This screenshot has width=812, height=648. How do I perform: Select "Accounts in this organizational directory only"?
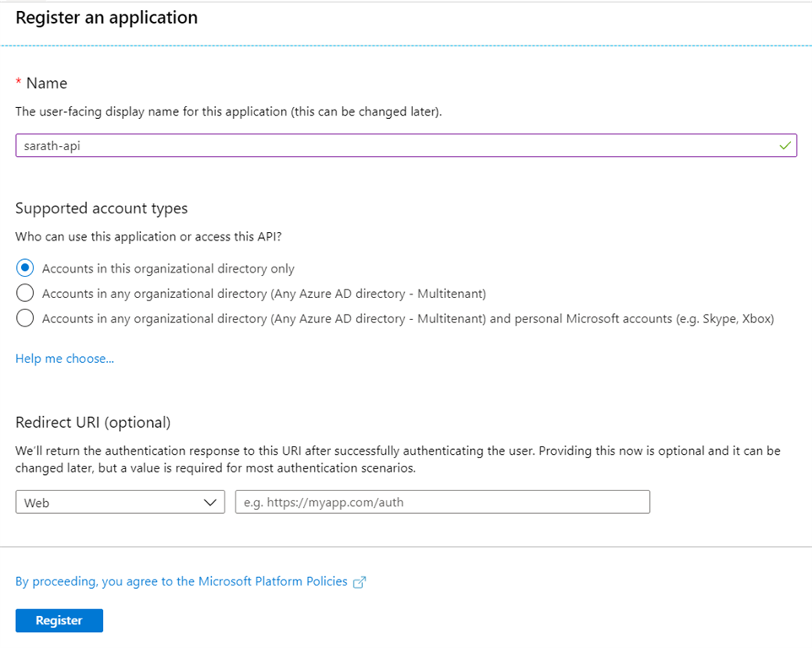24,267
